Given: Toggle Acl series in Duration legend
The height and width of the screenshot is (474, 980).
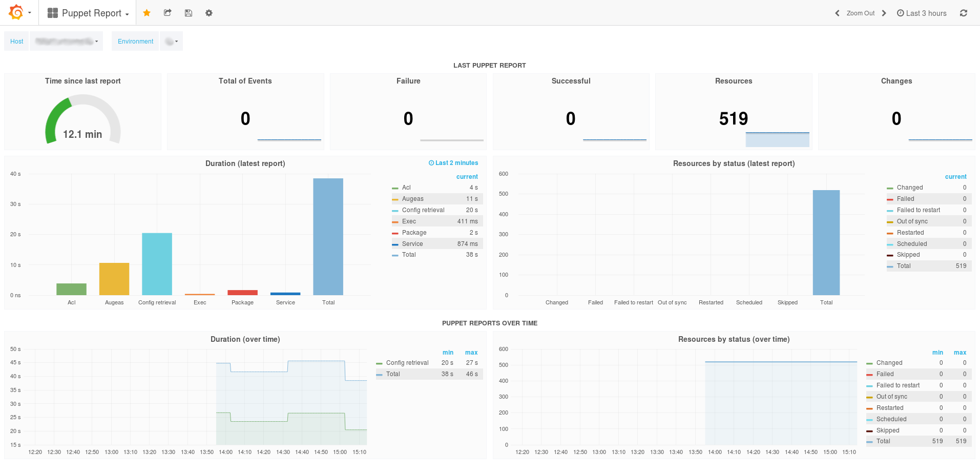Looking at the screenshot, I should coord(406,188).
